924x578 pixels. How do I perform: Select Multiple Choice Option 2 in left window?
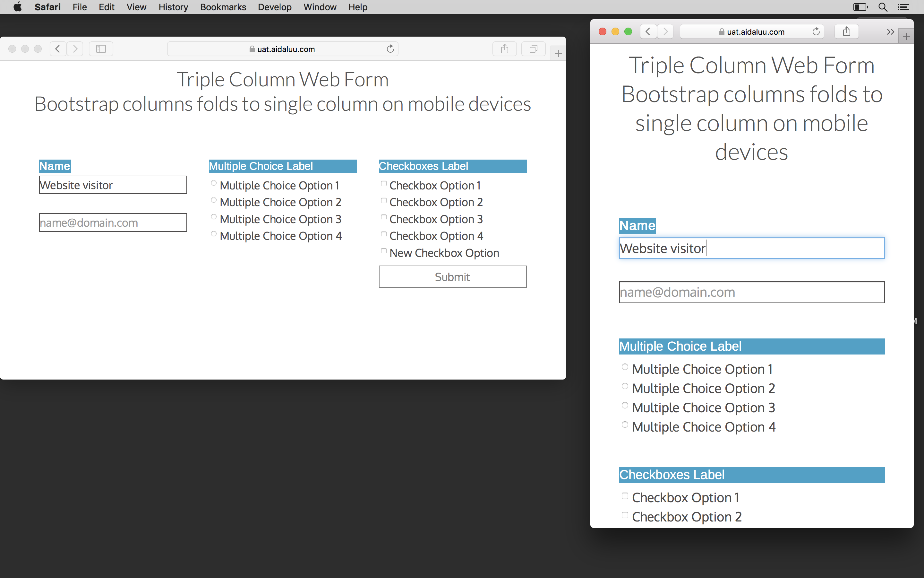[x=214, y=200]
